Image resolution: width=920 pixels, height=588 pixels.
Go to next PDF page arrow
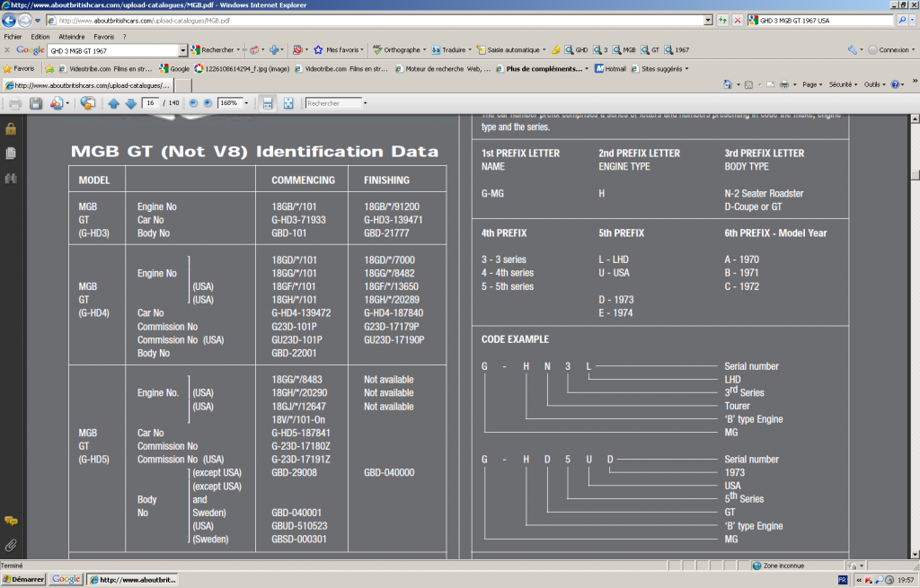coord(131,104)
